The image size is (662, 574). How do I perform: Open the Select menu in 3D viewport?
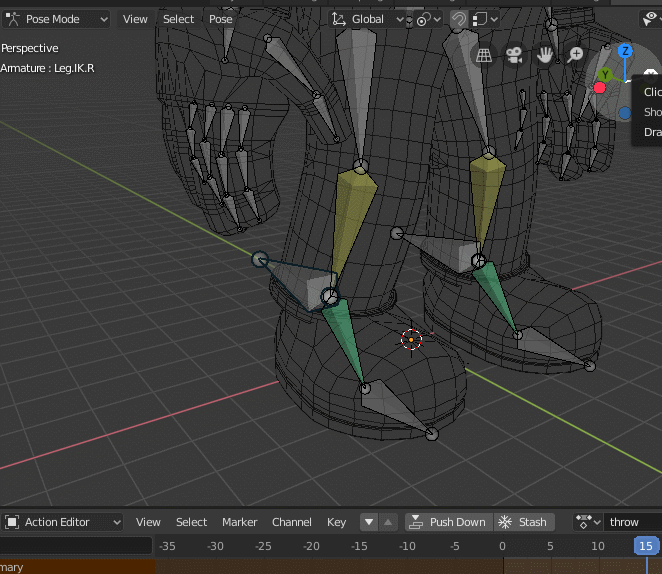[x=178, y=19]
